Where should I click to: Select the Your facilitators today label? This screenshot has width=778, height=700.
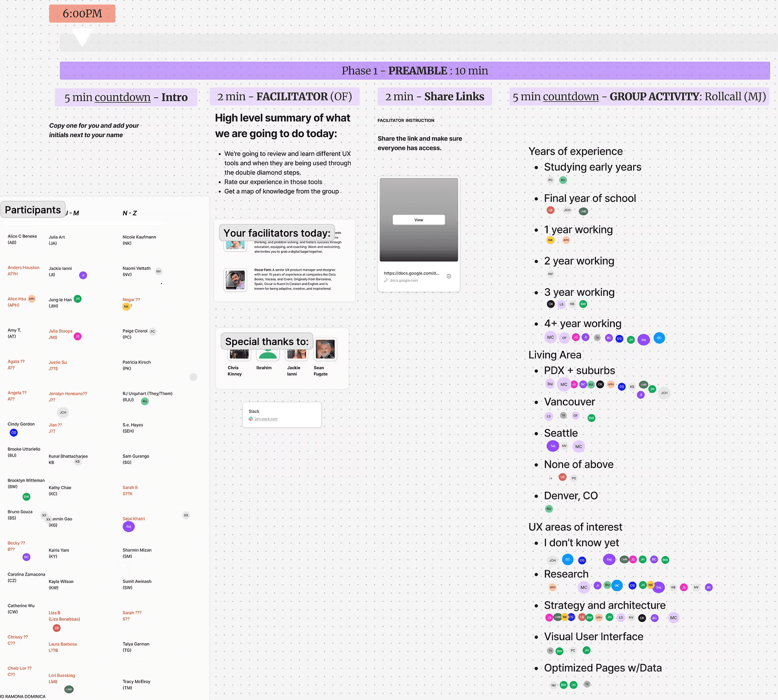point(277,233)
